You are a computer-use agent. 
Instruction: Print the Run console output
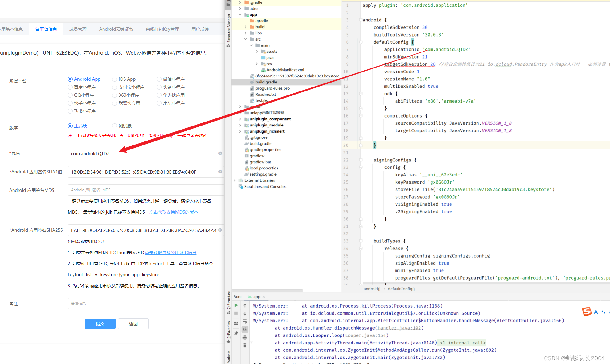pyautogui.click(x=245, y=337)
